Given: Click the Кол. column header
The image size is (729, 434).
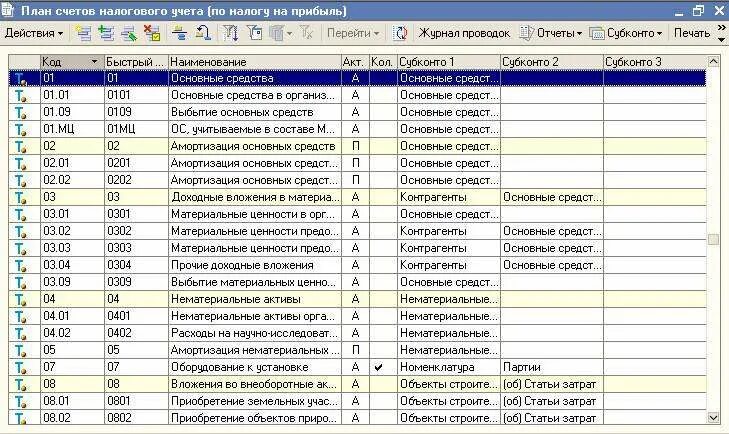Looking at the screenshot, I should pos(383,61).
